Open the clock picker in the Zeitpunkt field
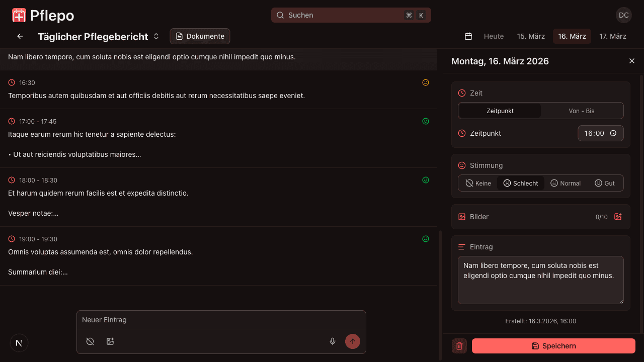Viewport: 644px width, 362px height. [x=613, y=133]
